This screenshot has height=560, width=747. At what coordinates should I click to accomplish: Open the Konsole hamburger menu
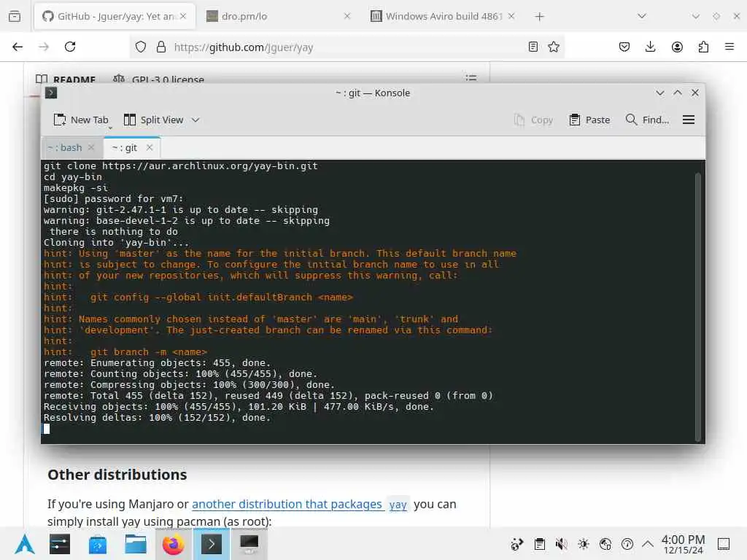[689, 120]
